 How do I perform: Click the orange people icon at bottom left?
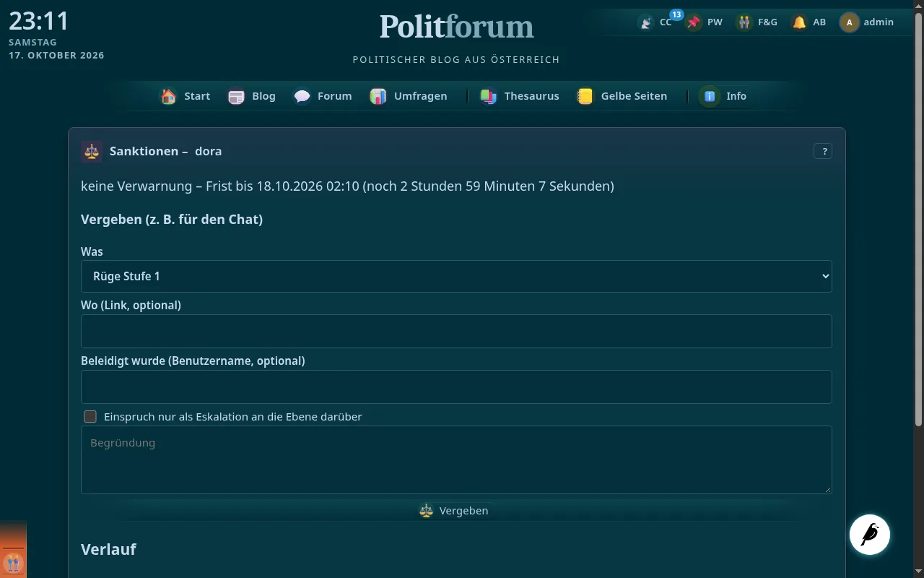pyautogui.click(x=13, y=562)
